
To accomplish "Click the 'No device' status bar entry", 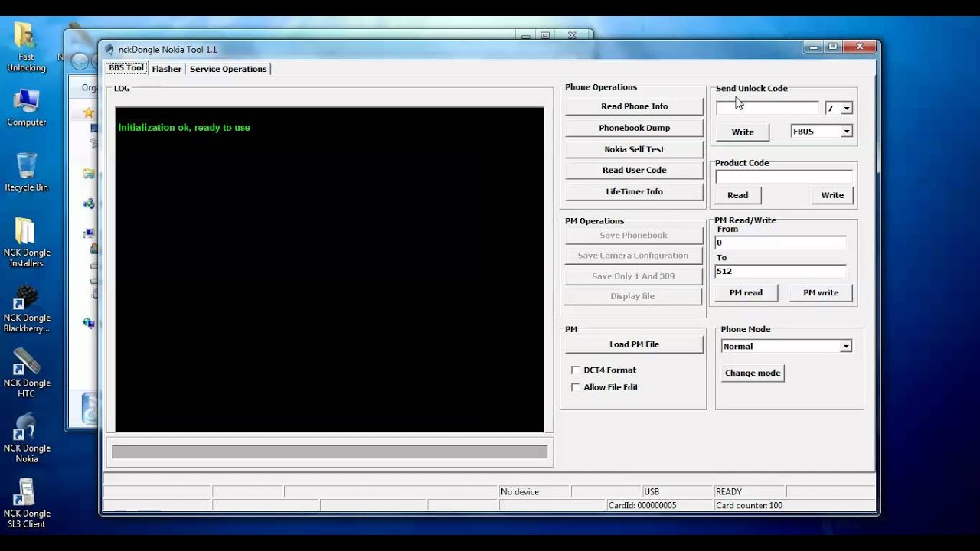I will (534, 492).
